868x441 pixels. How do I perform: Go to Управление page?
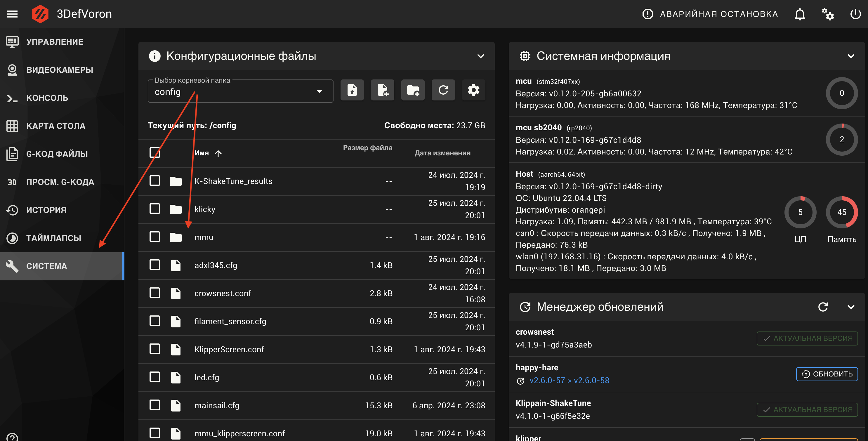(62, 42)
